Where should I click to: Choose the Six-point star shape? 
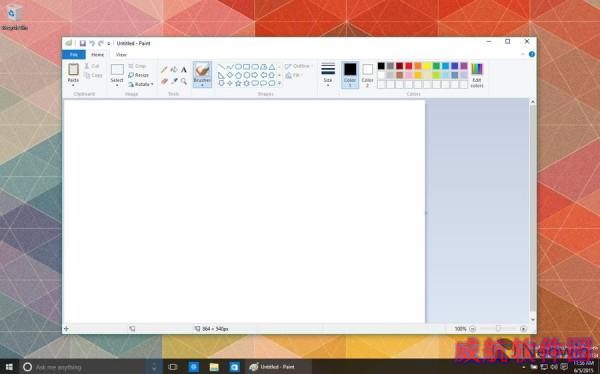(246, 83)
